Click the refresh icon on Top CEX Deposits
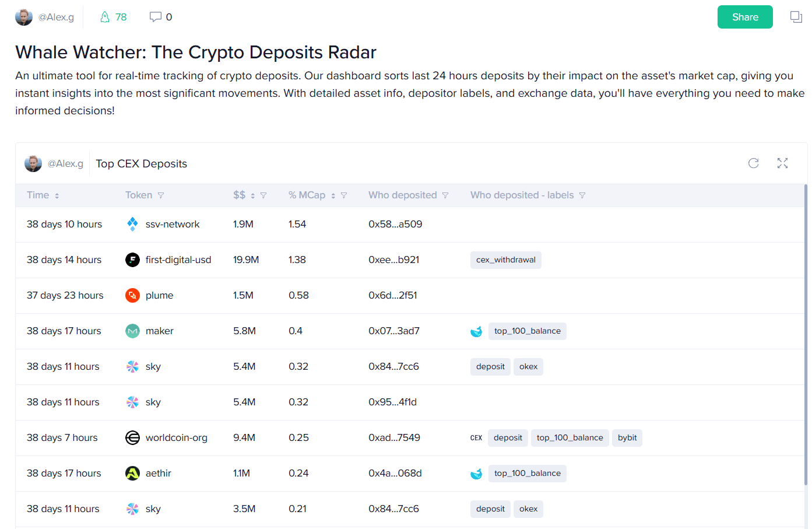 (753, 163)
